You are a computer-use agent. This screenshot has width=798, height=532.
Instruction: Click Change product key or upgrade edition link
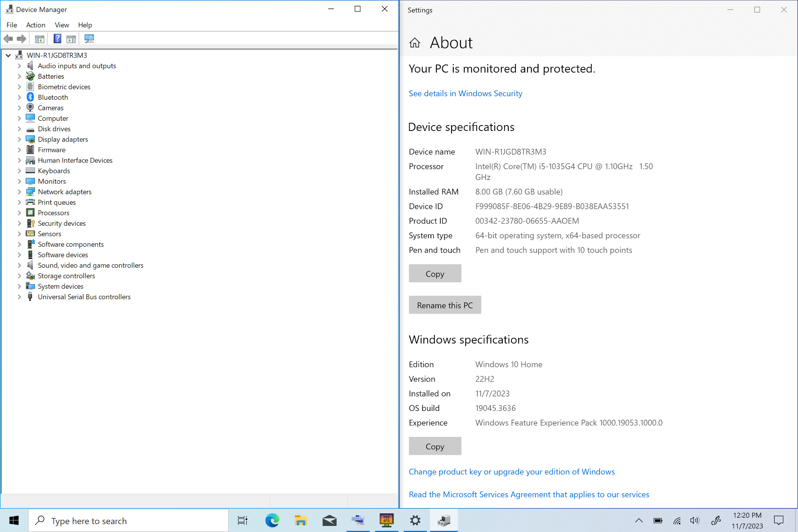coord(511,472)
